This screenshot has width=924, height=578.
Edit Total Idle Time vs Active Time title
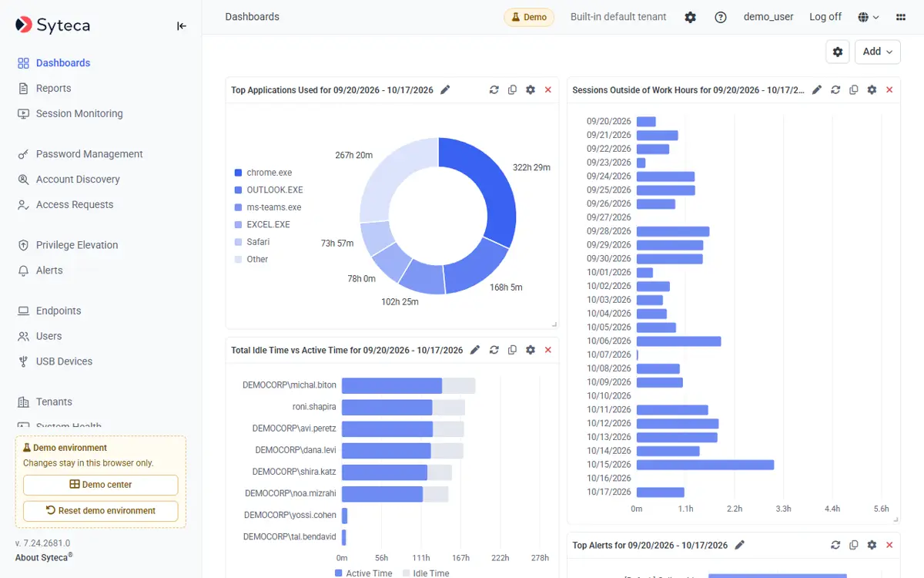click(475, 350)
